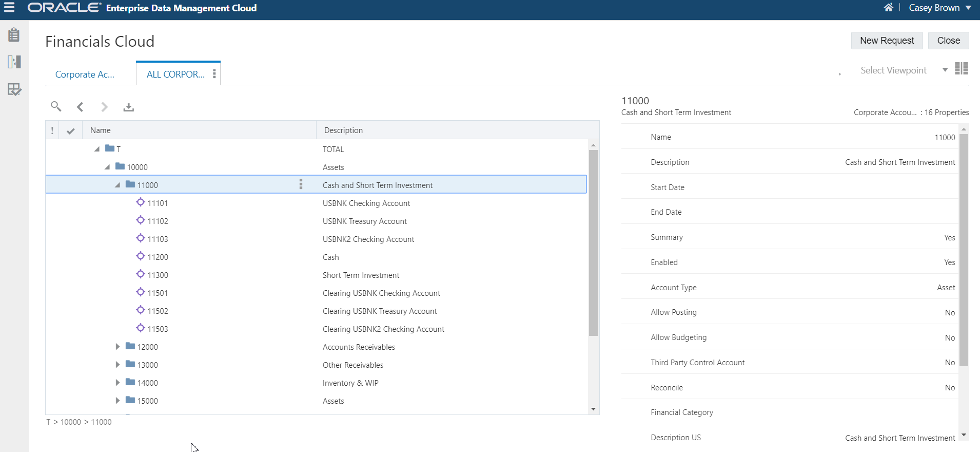980x452 pixels.
Task: Click the Allow Budgeting property row
Action: (x=790, y=337)
